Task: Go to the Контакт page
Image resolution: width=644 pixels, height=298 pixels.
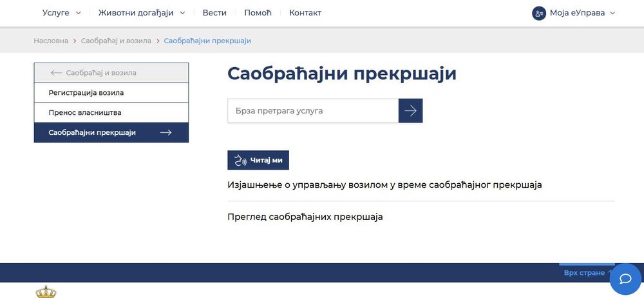Action: pyautogui.click(x=305, y=13)
